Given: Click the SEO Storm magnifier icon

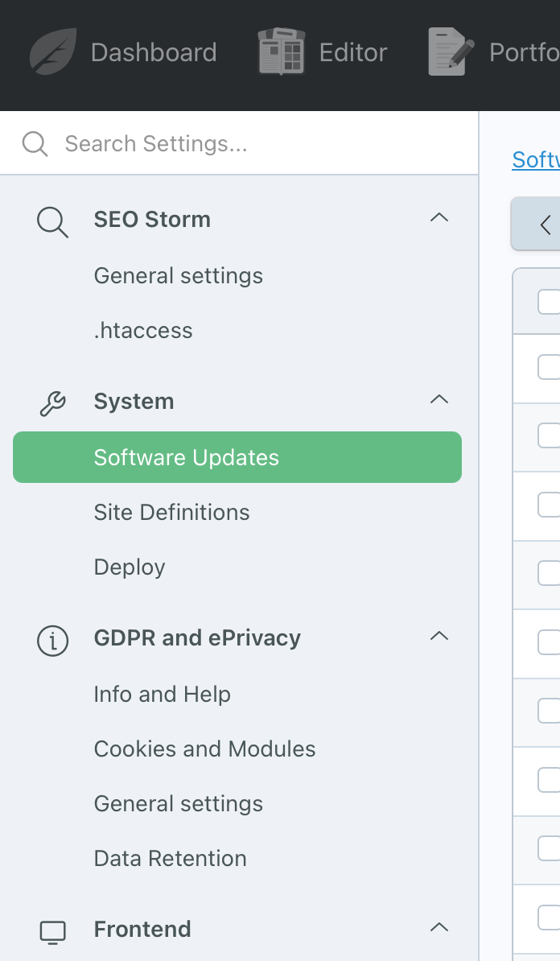Looking at the screenshot, I should tap(52, 221).
